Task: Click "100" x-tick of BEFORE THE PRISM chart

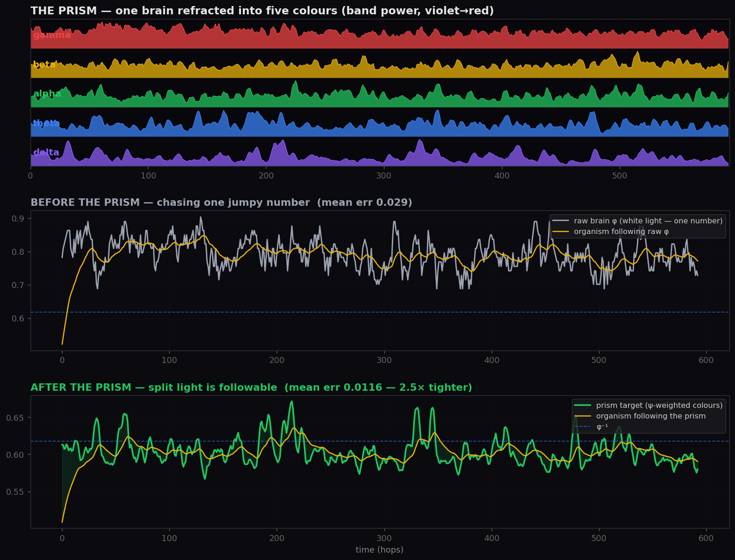Action: [169, 360]
